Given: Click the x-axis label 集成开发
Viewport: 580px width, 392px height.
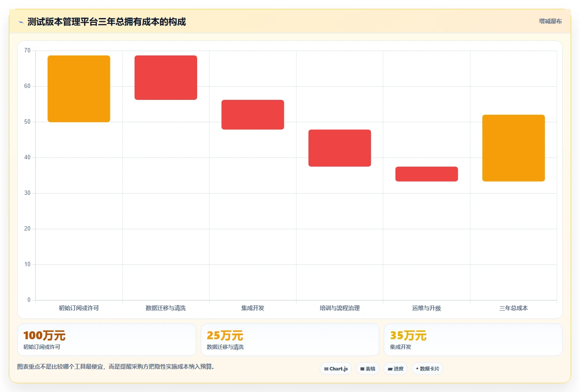Looking at the screenshot, I should 253,308.
